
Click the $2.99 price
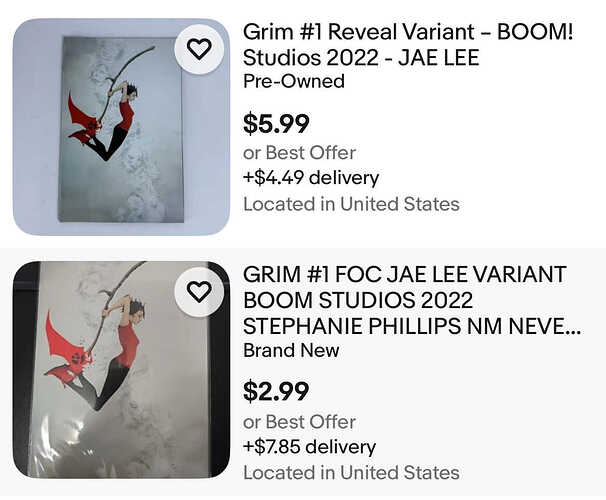coord(276,392)
